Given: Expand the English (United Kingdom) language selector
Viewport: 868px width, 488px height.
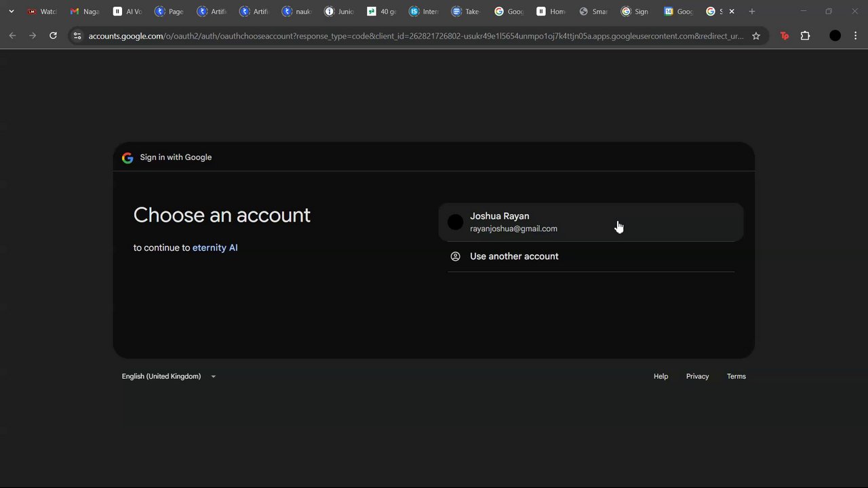Looking at the screenshot, I should pos(169,376).
